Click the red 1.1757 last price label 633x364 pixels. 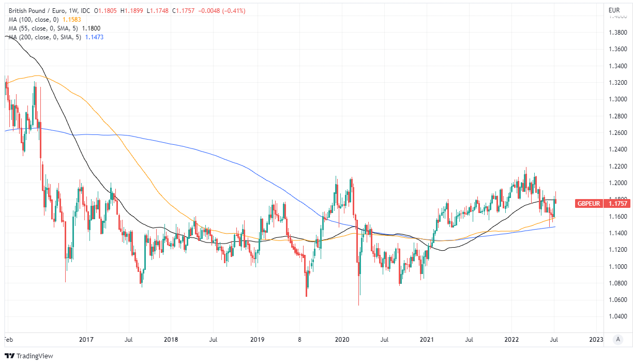click(x=616, y=204)
